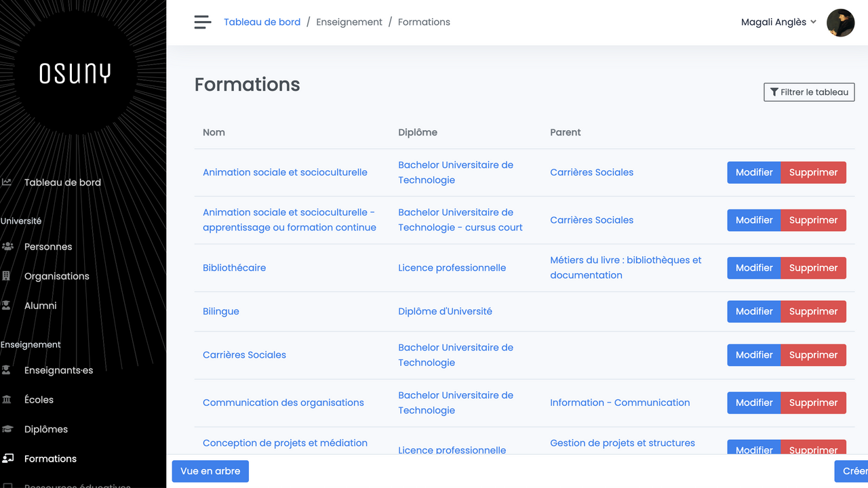This screenshot has width=868, height=488.
Task: Click Supprimer for the Bilingue row
Action: (813, 312)
